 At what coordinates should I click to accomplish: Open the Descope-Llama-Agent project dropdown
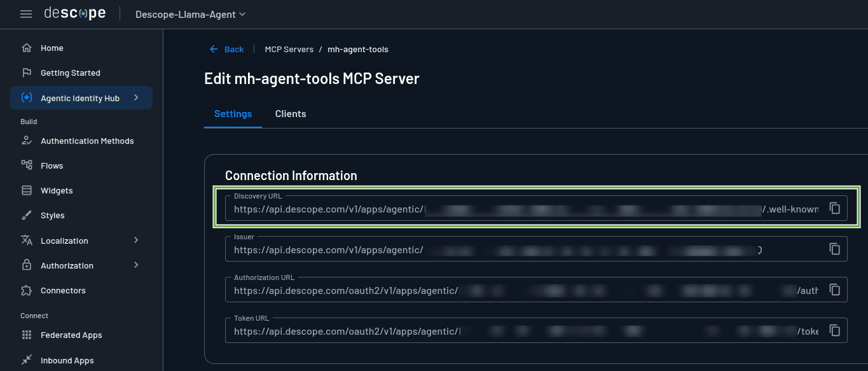(190, 14)
